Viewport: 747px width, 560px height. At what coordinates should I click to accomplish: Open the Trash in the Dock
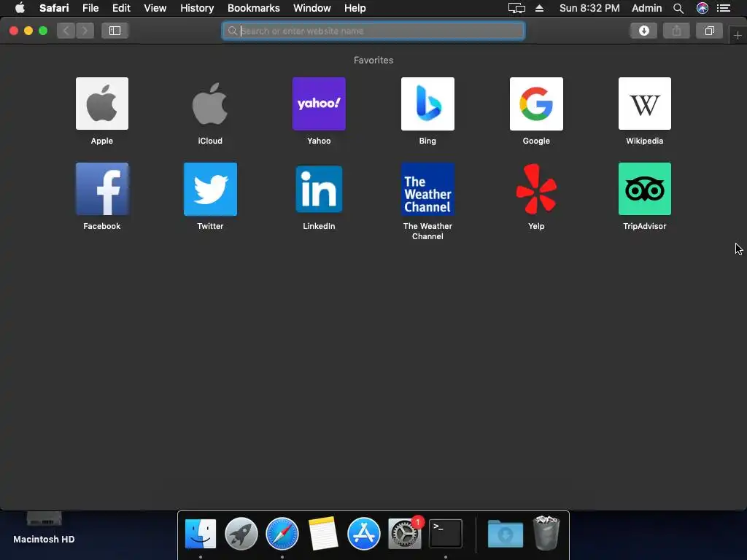546,533
